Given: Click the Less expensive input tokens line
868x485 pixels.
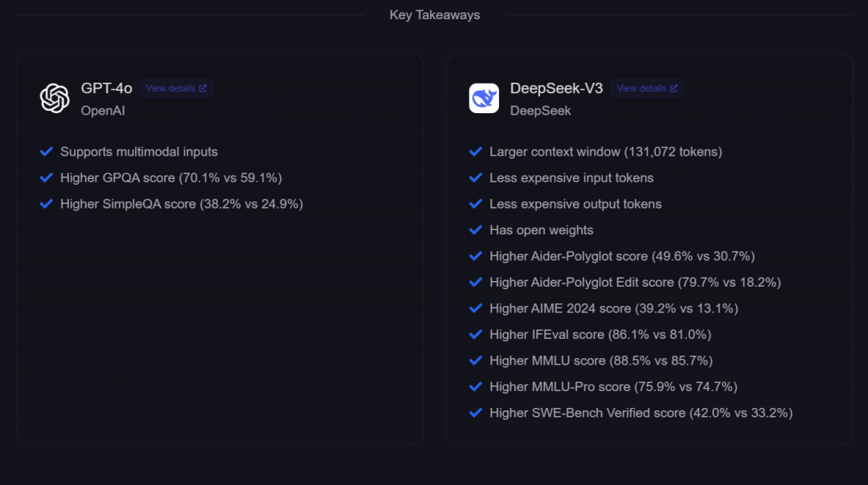Looking at the screenshot, I should click(571, 177).
